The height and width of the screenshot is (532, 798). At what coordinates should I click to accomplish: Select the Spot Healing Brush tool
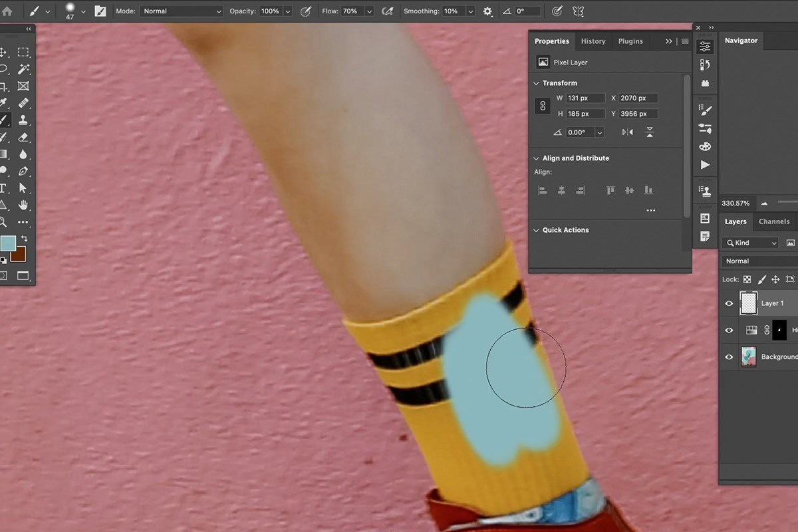(x=23, y=103)
